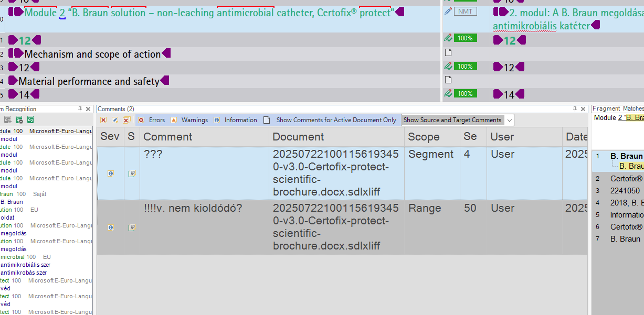Click the comment note icon in the ??? row

(132, 173)
